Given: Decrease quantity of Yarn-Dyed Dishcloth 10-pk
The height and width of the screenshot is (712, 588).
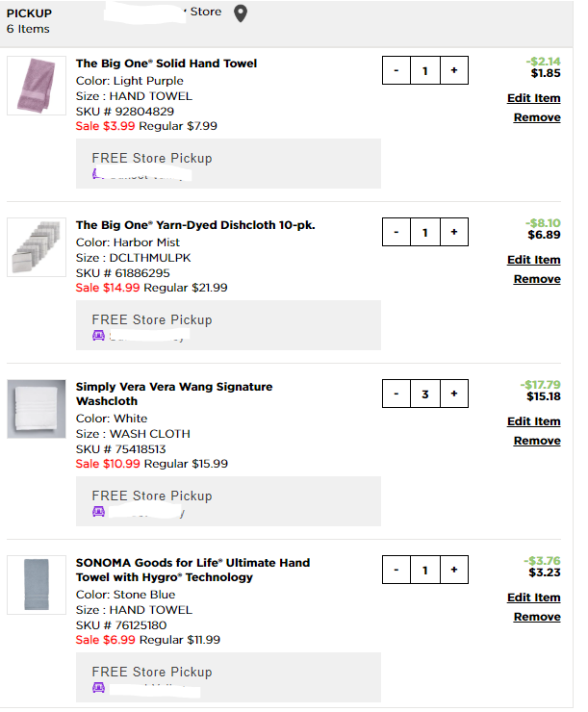Looking at the screenshot, I should pyautogui.click(x=396, y=232).
